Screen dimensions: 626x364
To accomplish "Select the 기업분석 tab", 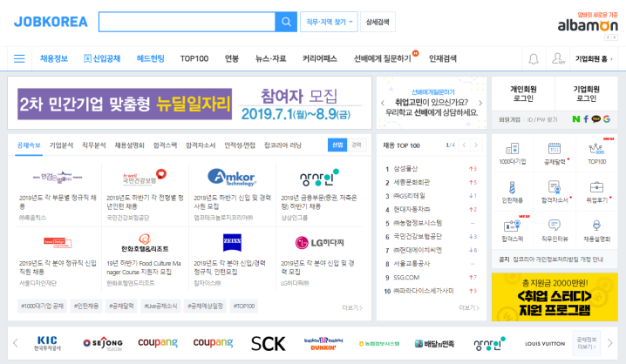I will (x=61, y=145).
